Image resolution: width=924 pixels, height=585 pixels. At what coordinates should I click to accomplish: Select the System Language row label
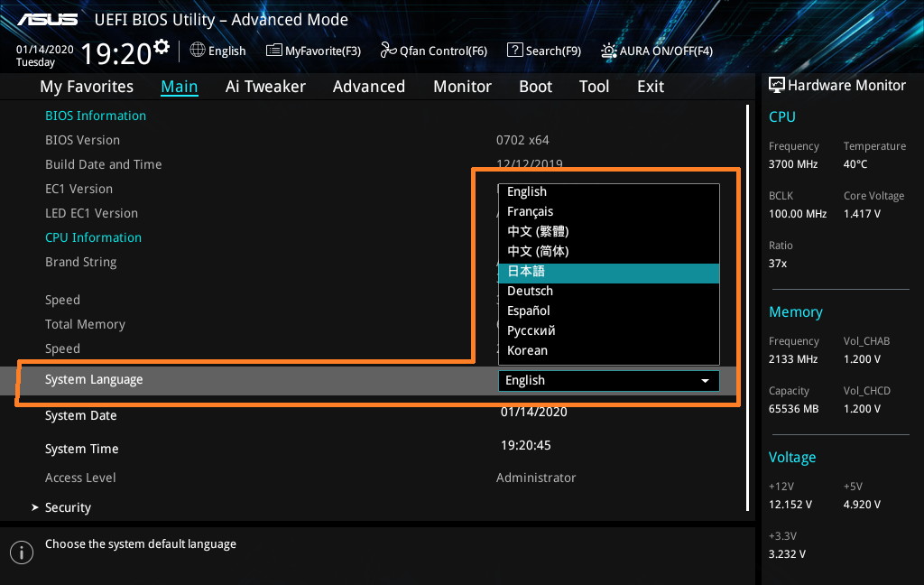(x=94, y=380)
